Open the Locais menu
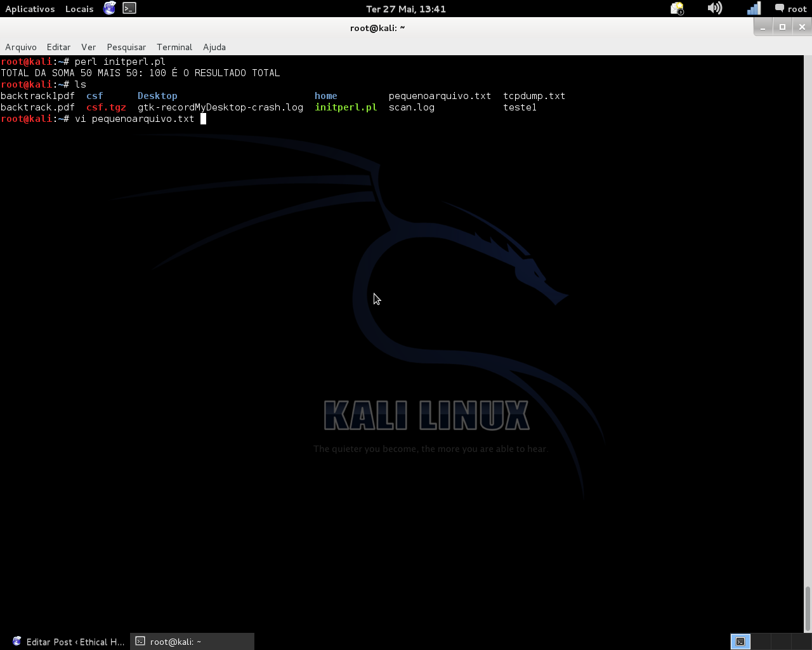 (x=79, y=9)
